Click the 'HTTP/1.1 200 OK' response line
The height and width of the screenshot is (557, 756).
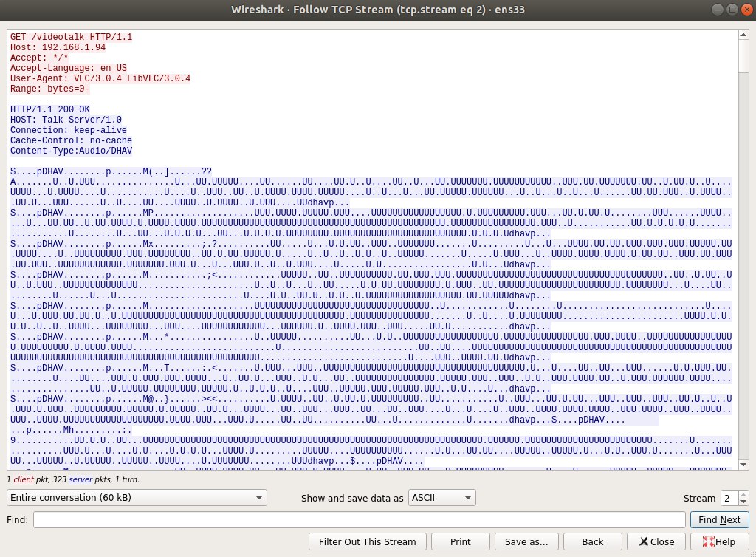coord(50,109)
